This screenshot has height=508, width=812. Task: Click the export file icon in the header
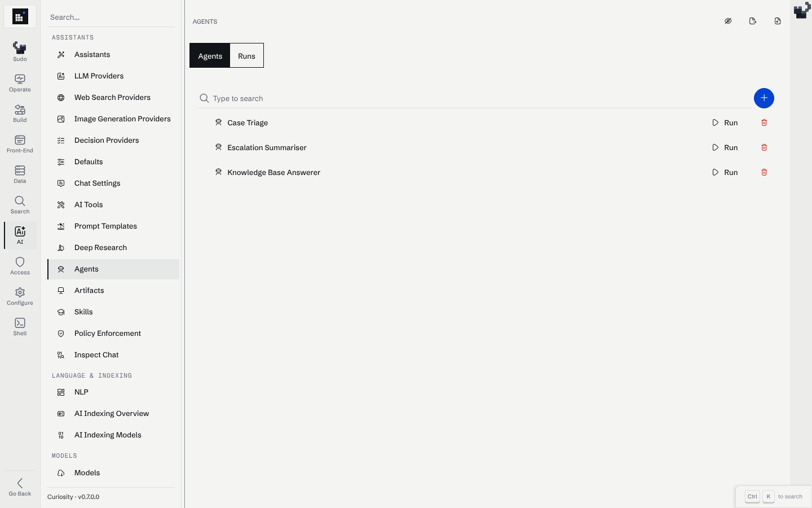(753, 21)
